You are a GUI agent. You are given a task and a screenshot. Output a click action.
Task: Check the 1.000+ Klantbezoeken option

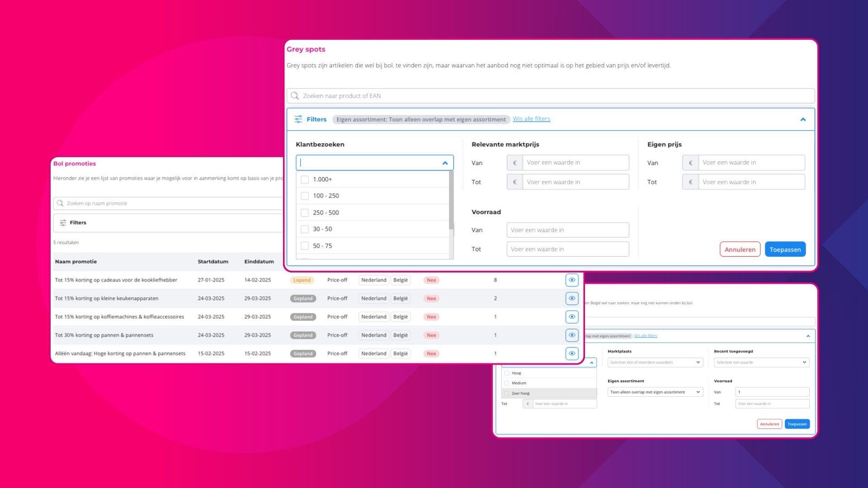tap(305, 179)
